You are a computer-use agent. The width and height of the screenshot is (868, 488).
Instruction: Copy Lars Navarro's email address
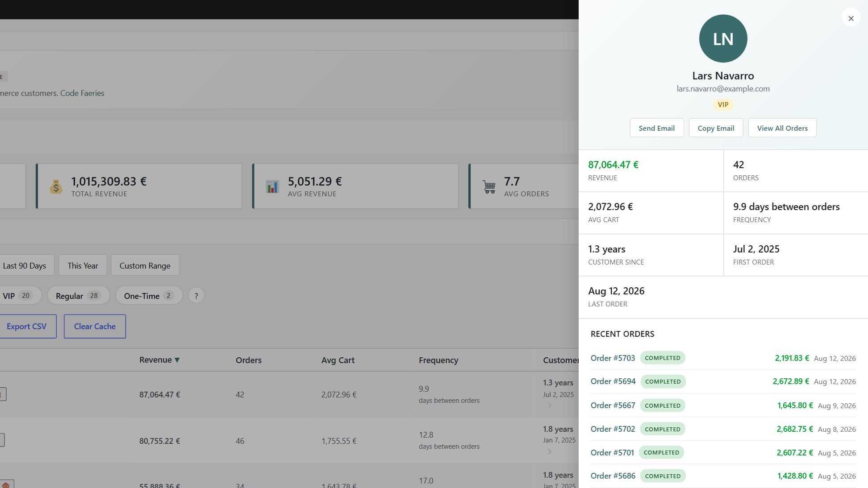click(x=716, y=128)
